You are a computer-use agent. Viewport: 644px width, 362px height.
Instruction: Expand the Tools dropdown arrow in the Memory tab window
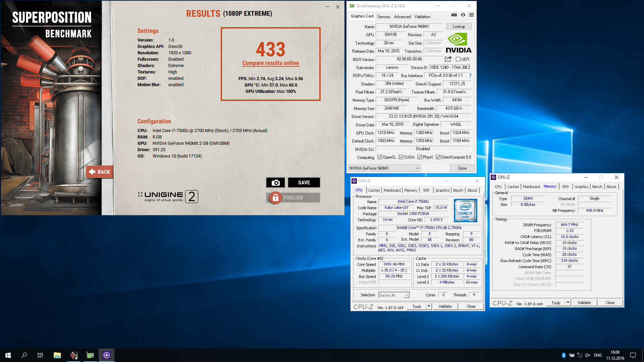click(568, 303)
